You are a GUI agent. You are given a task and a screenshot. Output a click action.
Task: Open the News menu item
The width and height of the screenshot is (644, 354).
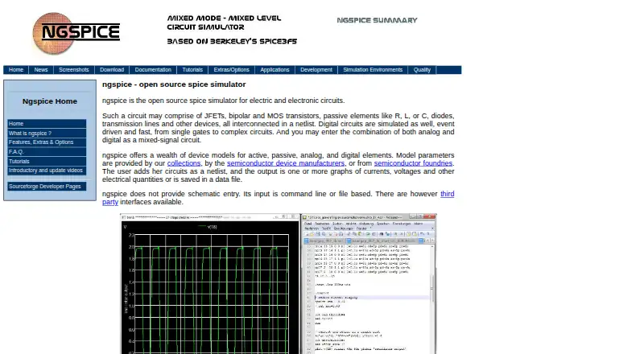[41, 70]
